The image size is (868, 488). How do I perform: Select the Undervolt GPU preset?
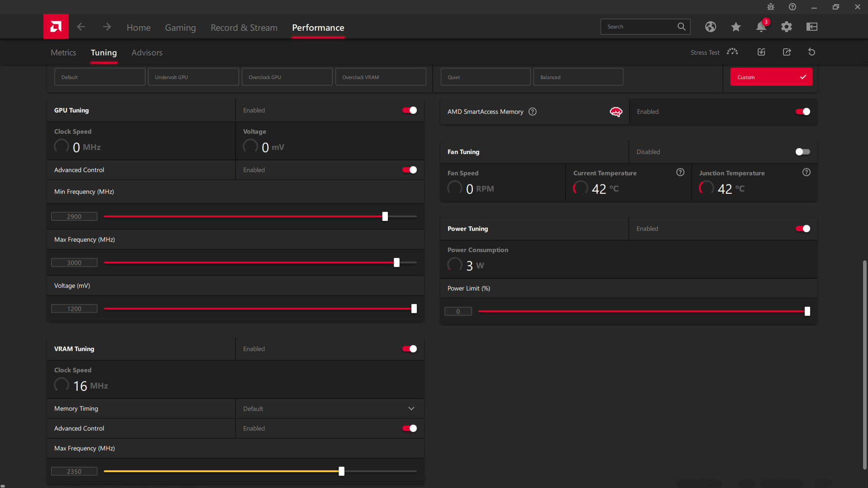click(x=193, y=77)
